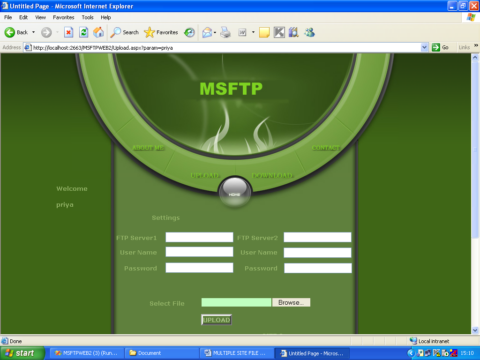Viewport: 480px width, 360px height.
Task: Open the Favorites star in toolbar
Action: tap(161, 32)
